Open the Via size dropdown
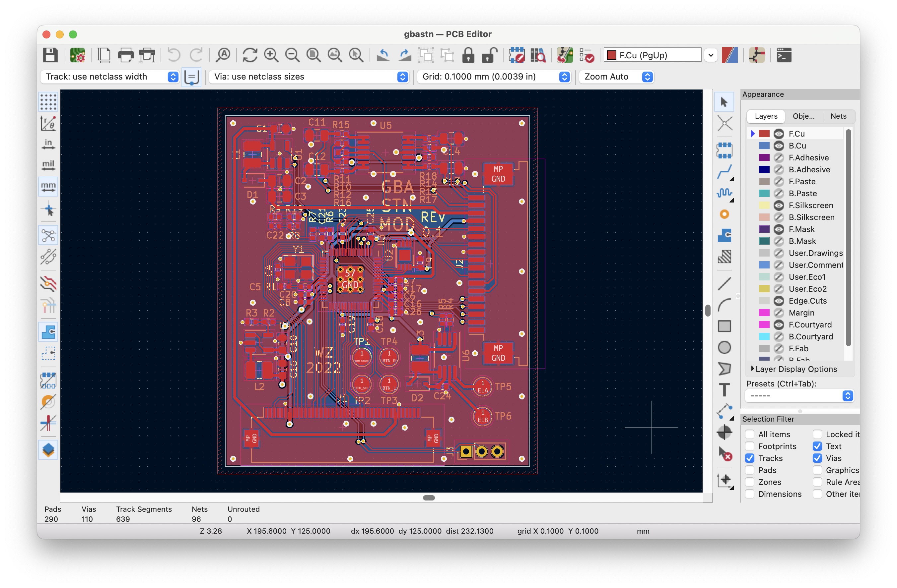 309,77
